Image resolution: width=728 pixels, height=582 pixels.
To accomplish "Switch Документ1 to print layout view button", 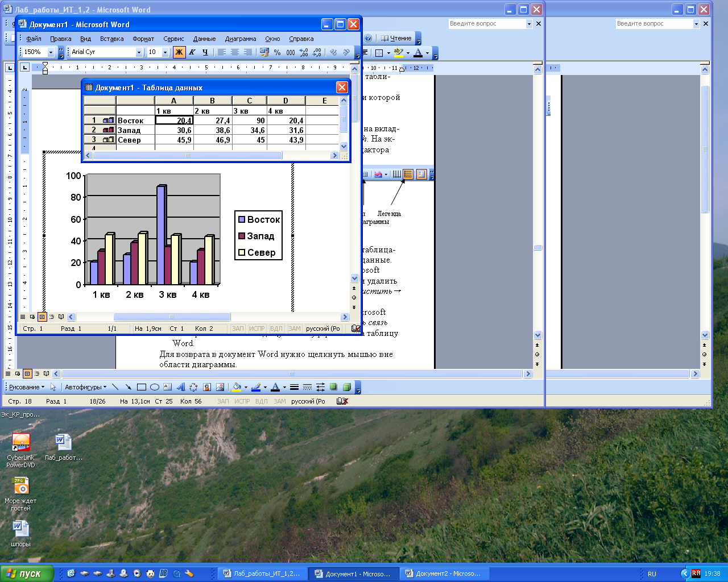I will (42, 317).
